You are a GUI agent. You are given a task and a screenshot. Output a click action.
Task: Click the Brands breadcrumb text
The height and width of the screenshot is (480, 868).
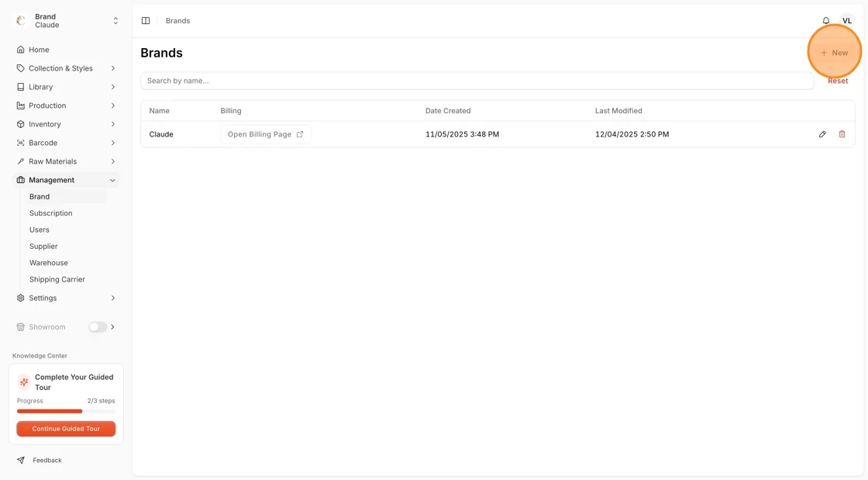coord(177,20)
